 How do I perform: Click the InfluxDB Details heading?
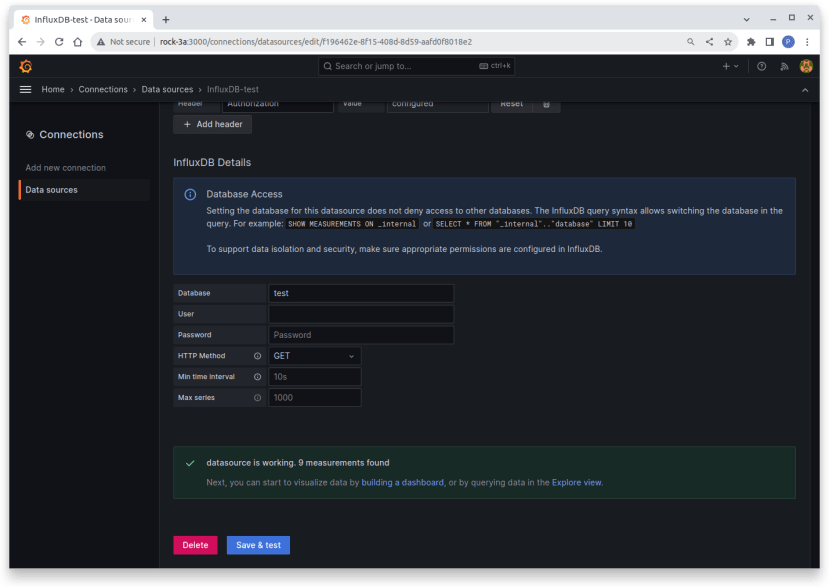tap(212, 163)
